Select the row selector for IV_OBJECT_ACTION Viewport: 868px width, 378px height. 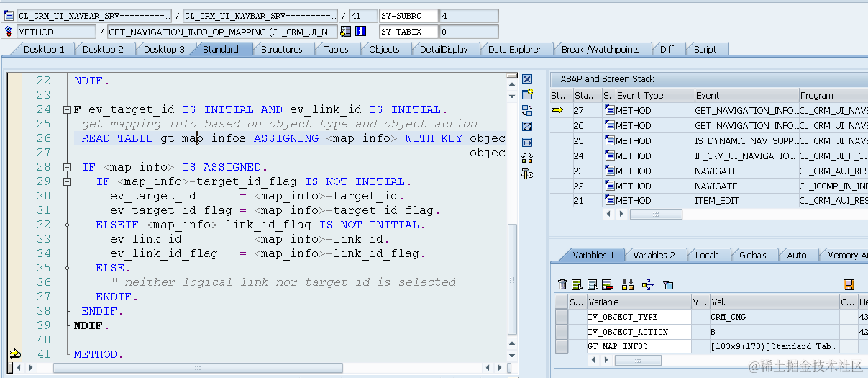[561, 332]
